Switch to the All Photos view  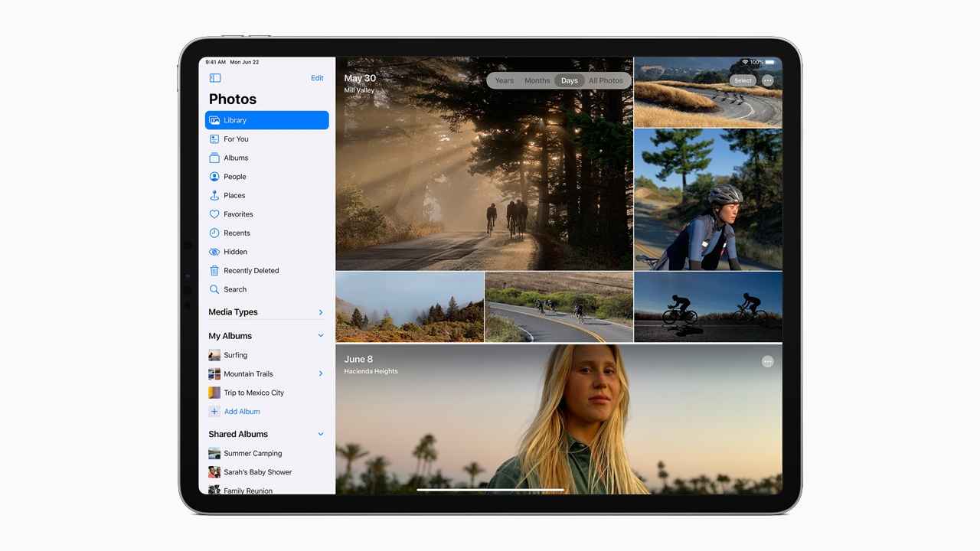(606, 80)
